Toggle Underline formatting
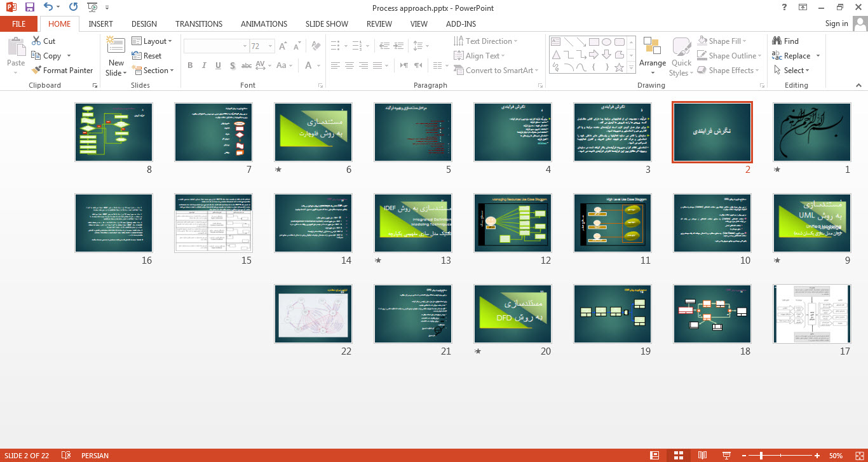Screen dimensions: 868x462 [x=218, y=65]
